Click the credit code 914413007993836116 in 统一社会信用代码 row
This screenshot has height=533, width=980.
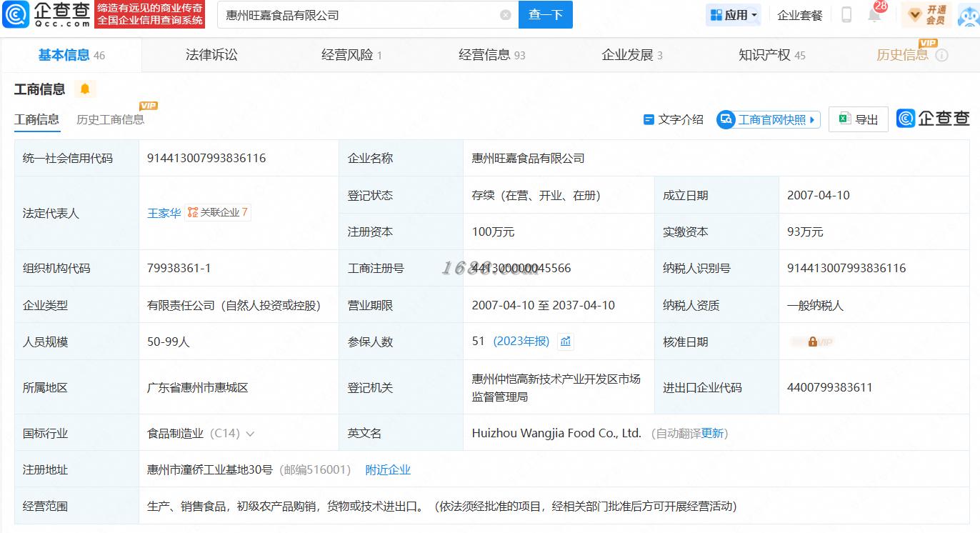click(x=206, y=158)
